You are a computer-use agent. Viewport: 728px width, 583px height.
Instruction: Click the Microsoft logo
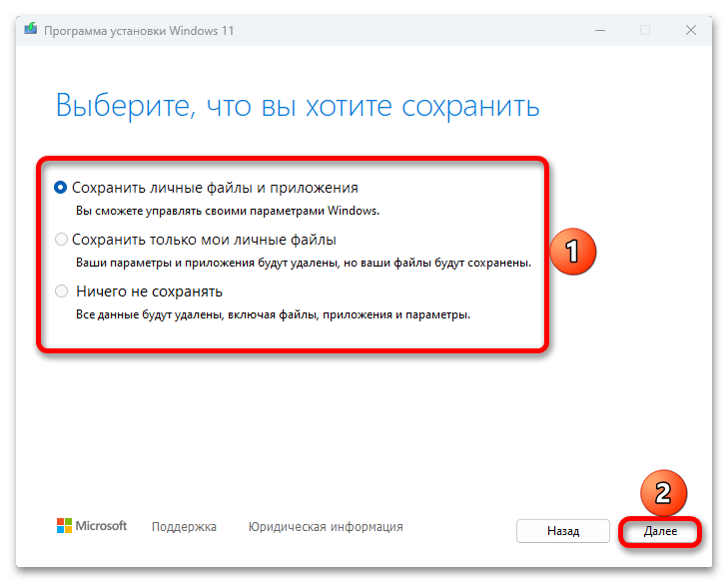click(92, 526)
